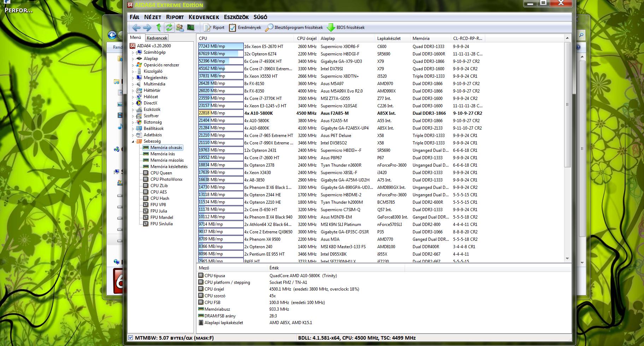Open the Kedvencek menu

204,17
